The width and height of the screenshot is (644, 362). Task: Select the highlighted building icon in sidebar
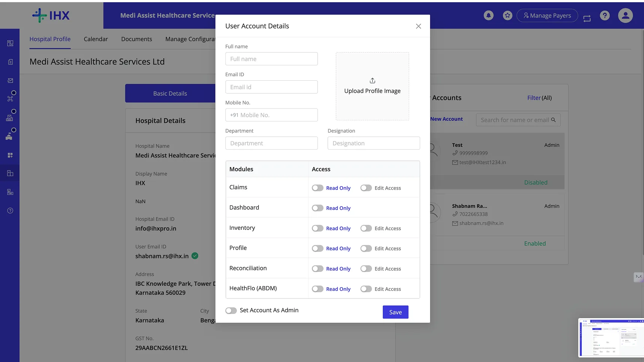10,173
